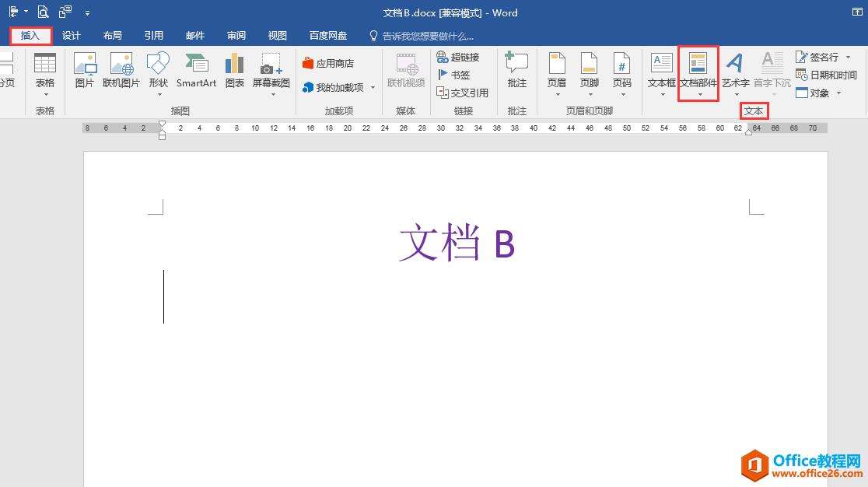Switch to the 邮件 tab
The image size is (868, 487).
(195, 36)
